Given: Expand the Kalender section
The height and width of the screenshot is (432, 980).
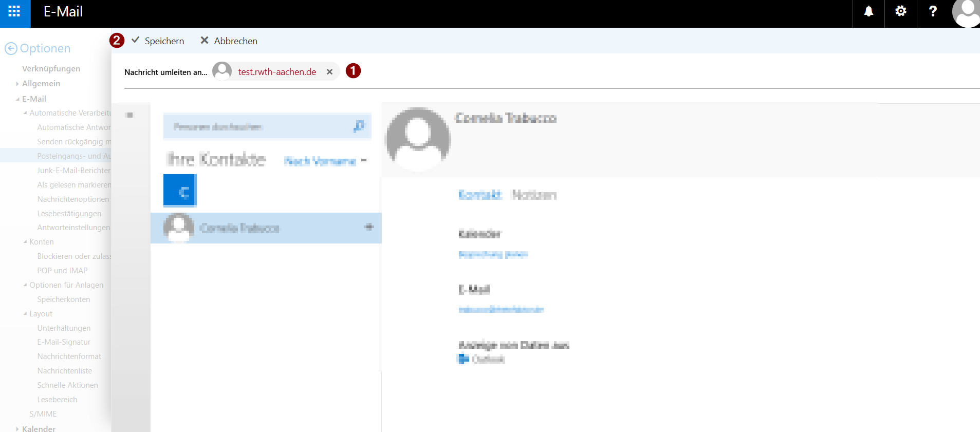Looking at the screenshot, I should (x=17, y=428).
